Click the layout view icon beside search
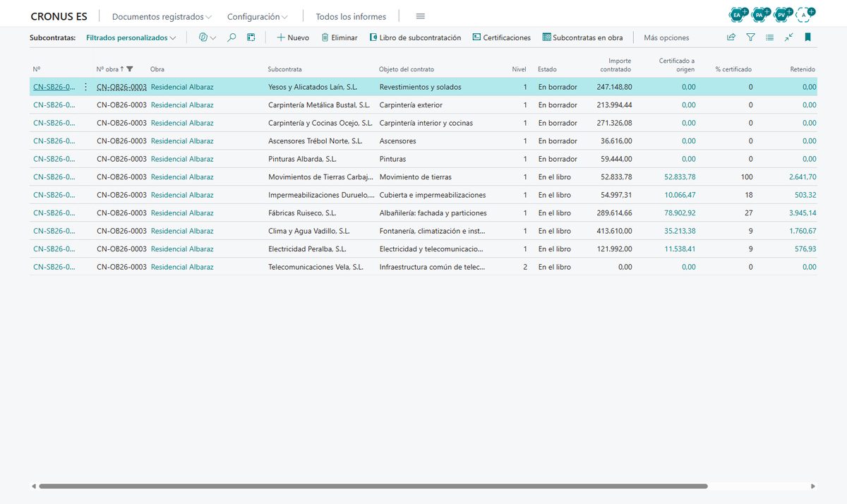The height and width of the screenshot is (504, 847). click(x=251, y=37)
